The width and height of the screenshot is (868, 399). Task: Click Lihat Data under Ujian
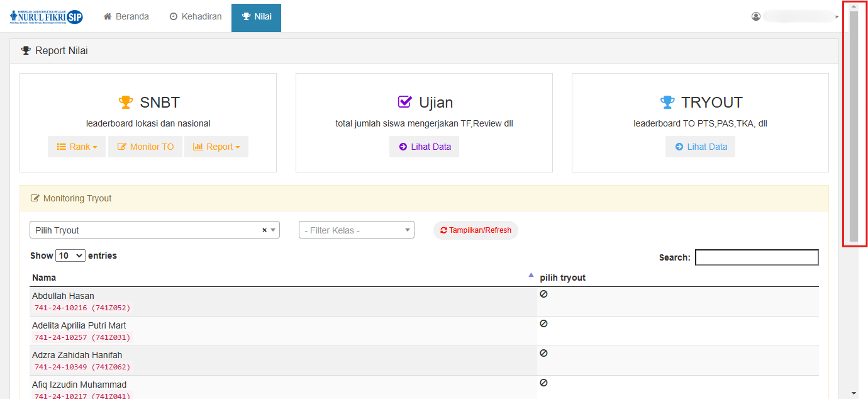tap(425, 147)
